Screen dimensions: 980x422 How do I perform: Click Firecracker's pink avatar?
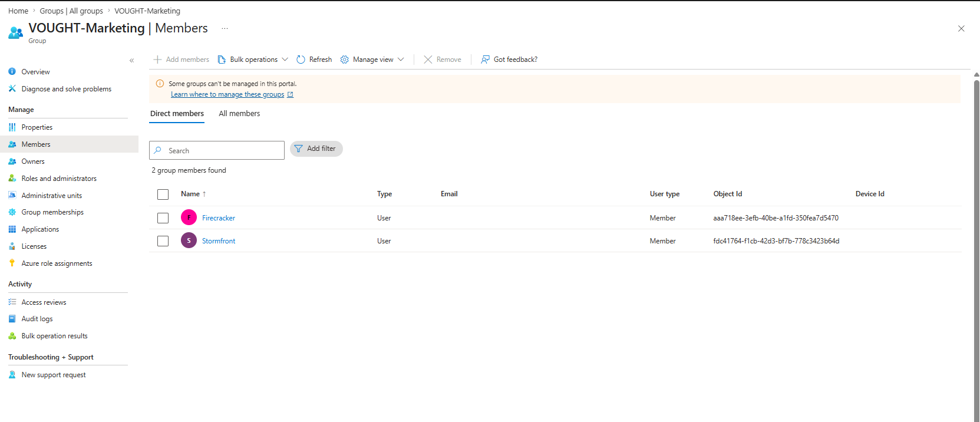[189, 217]
